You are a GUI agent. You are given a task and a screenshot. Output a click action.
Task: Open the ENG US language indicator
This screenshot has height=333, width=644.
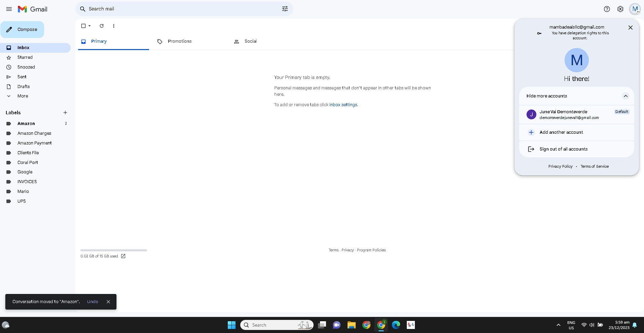[x=571, y=325]
